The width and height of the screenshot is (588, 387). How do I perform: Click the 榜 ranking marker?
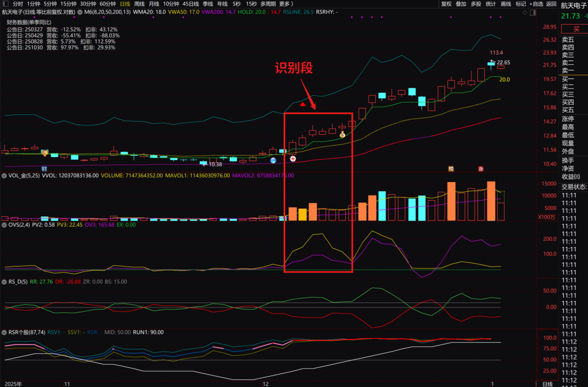(x=451, y=169)
